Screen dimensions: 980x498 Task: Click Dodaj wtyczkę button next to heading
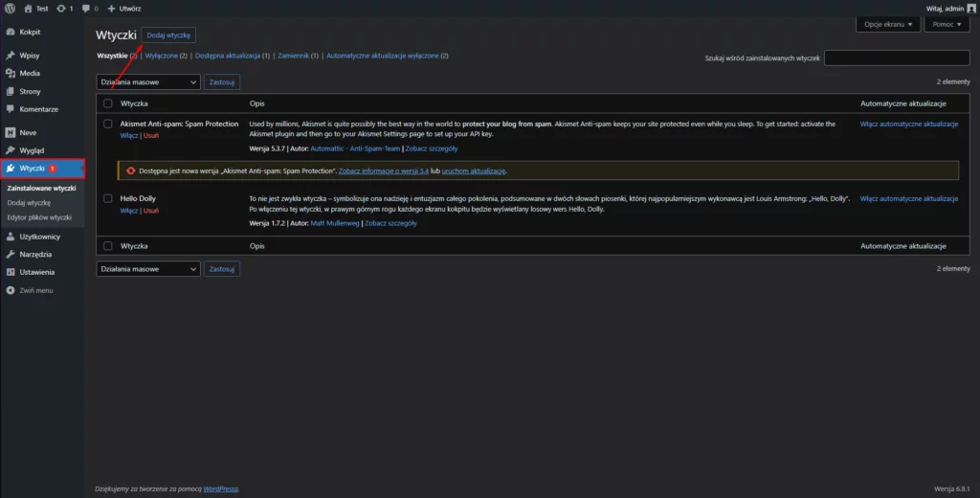coord(168,34)
